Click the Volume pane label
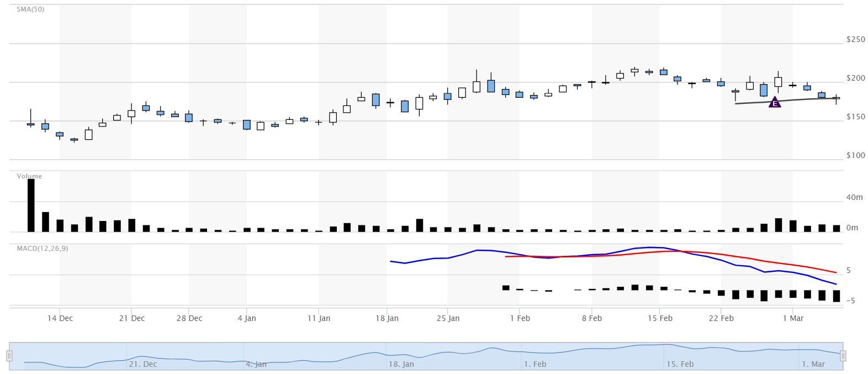 point(29,176)
